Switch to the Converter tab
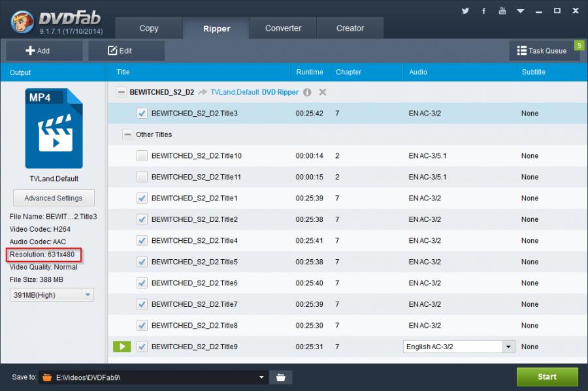This screenshot has height=391, width=588. [x=283, y=28]
